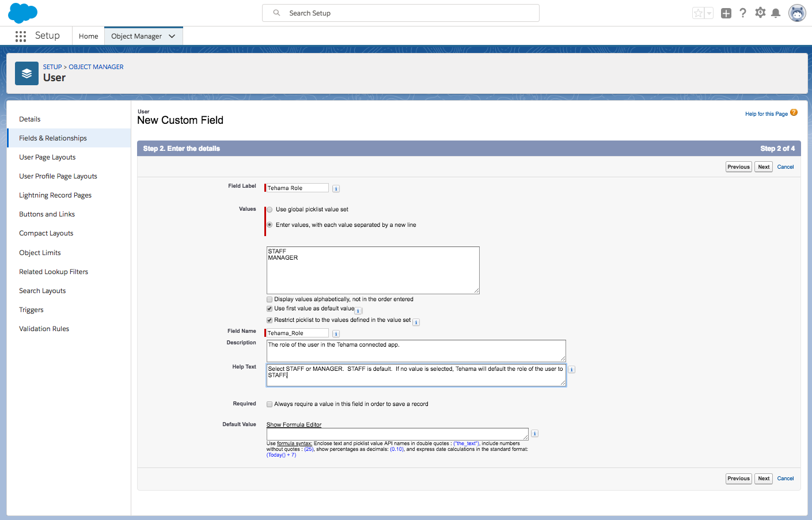Click the bottom Next button

(x=764, y=479)
